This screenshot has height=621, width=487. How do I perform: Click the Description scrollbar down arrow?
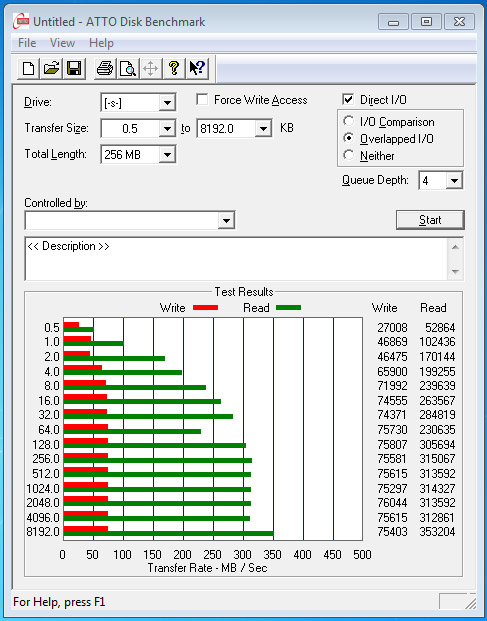click(x=455, y=272)
